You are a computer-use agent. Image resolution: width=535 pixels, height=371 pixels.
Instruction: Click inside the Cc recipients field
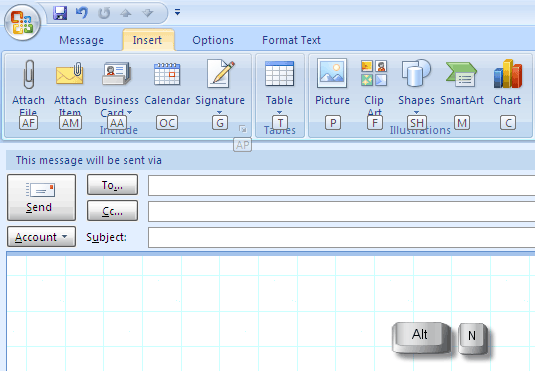click(342, 211)
